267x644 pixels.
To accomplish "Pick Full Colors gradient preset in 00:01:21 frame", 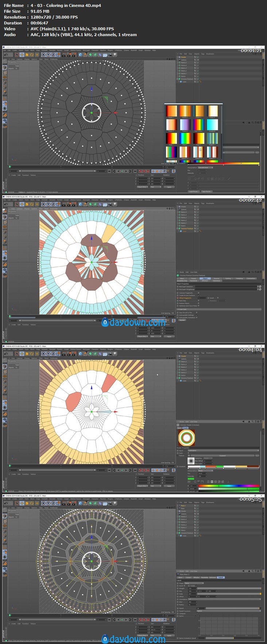I will pyautogui.click(x=198, y=125).
